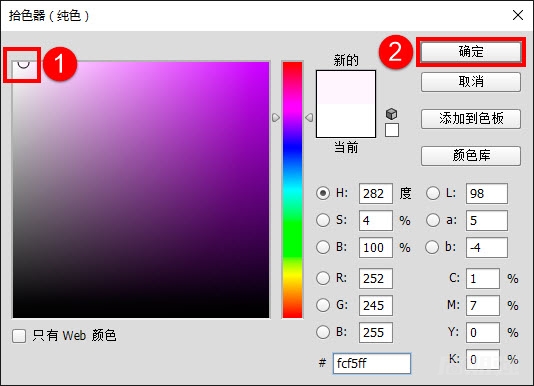Click 添加到色板 button
Image resolution: width=534 pixels, height=386 pixels.
(471, 119)
